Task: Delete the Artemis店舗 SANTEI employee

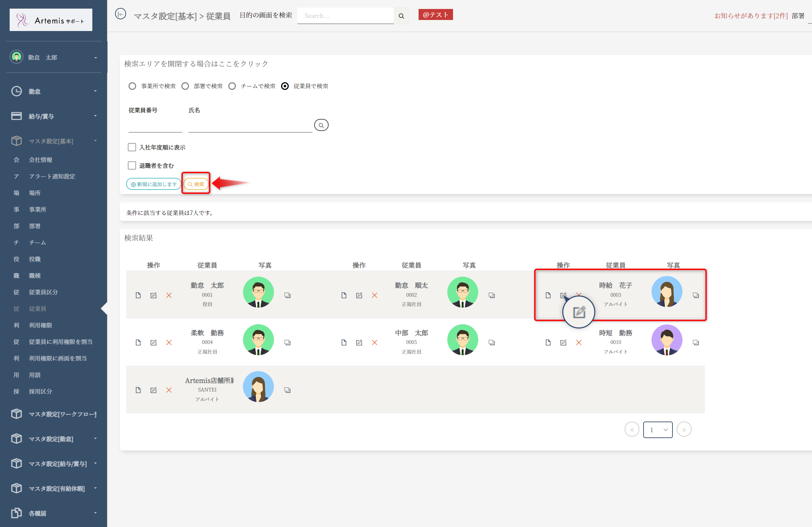Action: tap(169, 390)
